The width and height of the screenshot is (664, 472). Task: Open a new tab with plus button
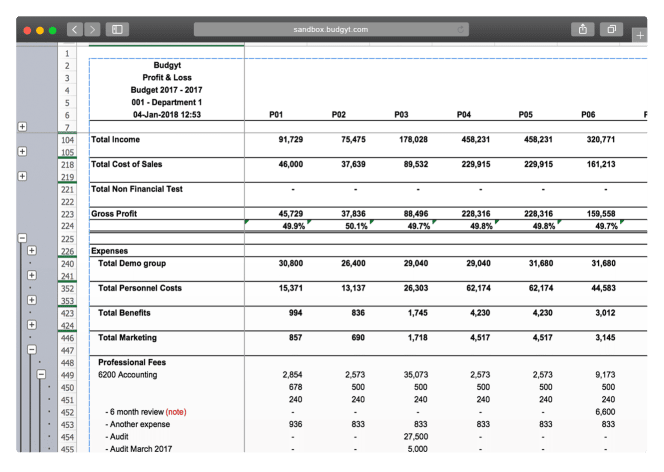640,35
